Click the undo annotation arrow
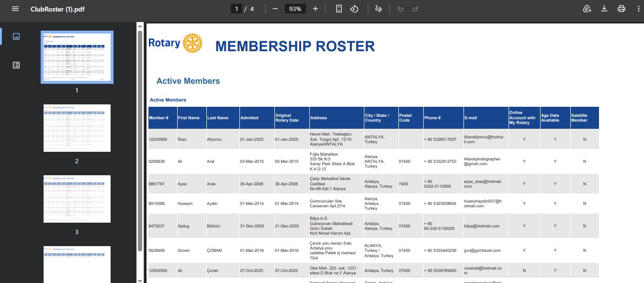 click(x=400, y=9)
